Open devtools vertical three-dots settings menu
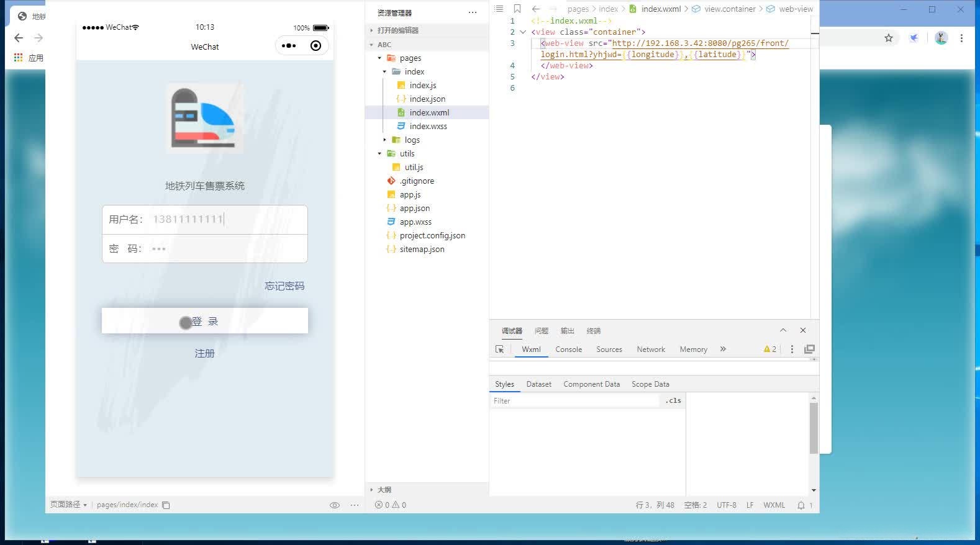 pyautogui.click(x=792, y=349)
